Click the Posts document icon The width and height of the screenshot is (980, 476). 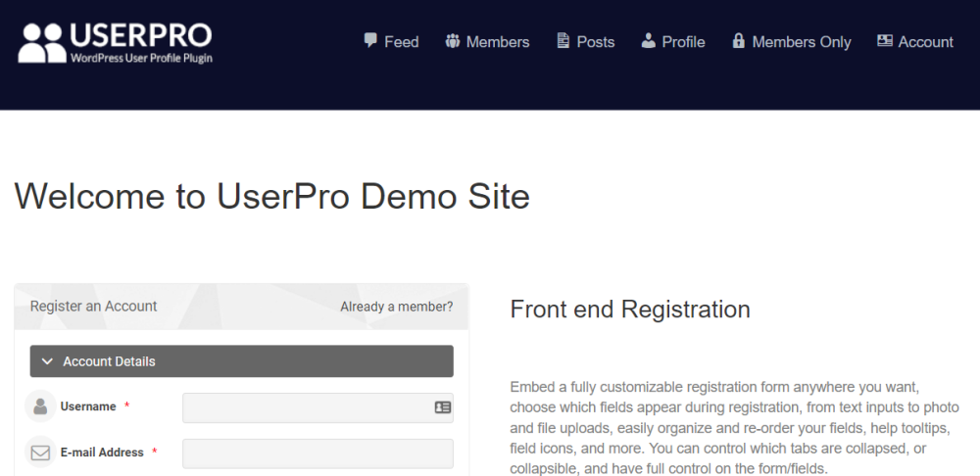(563, 41)
